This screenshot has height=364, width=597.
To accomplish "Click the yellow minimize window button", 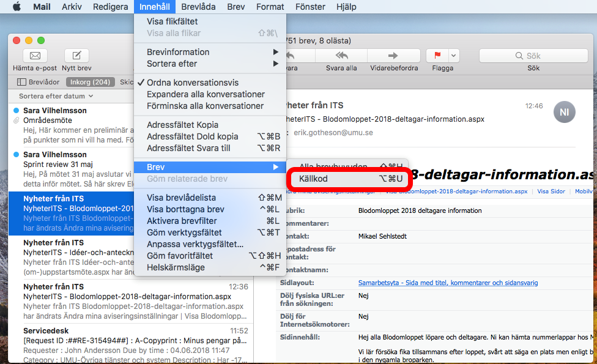I will (29, 40).
